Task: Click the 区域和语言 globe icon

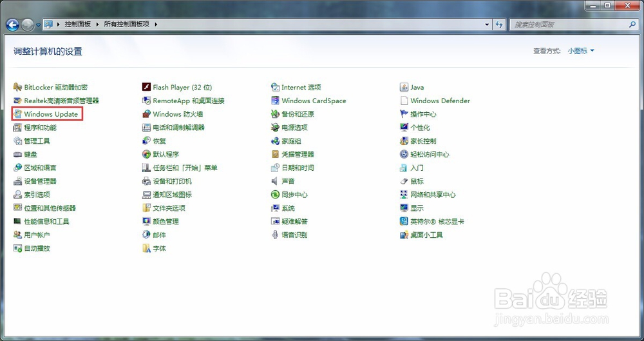Action: [17, 168]
